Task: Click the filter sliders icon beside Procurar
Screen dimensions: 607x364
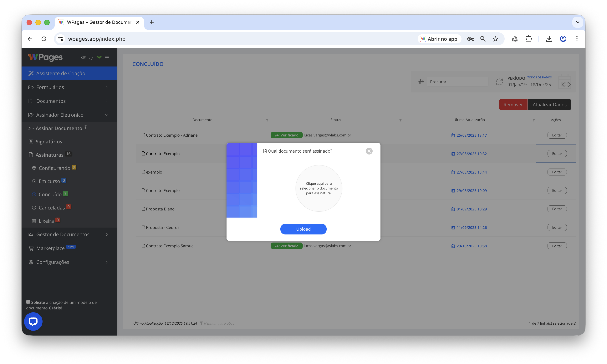Action: pyautogui.click(x=421, y=82)
